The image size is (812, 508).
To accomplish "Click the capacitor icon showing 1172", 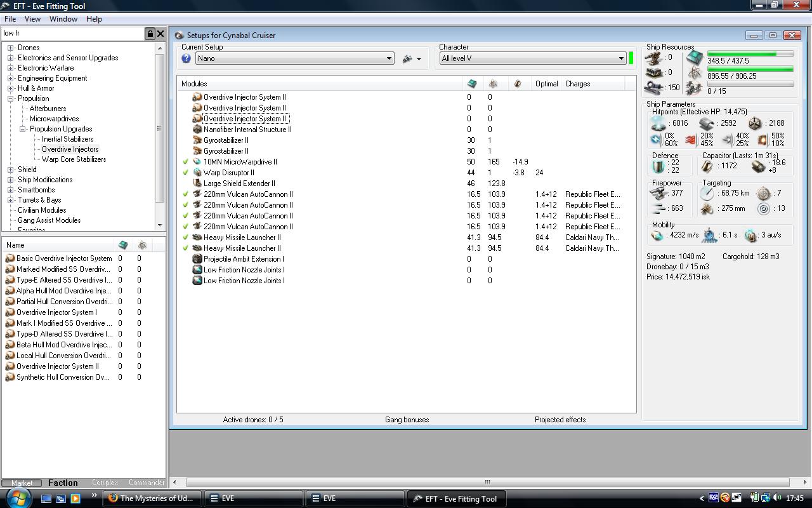I will point(707,166).
